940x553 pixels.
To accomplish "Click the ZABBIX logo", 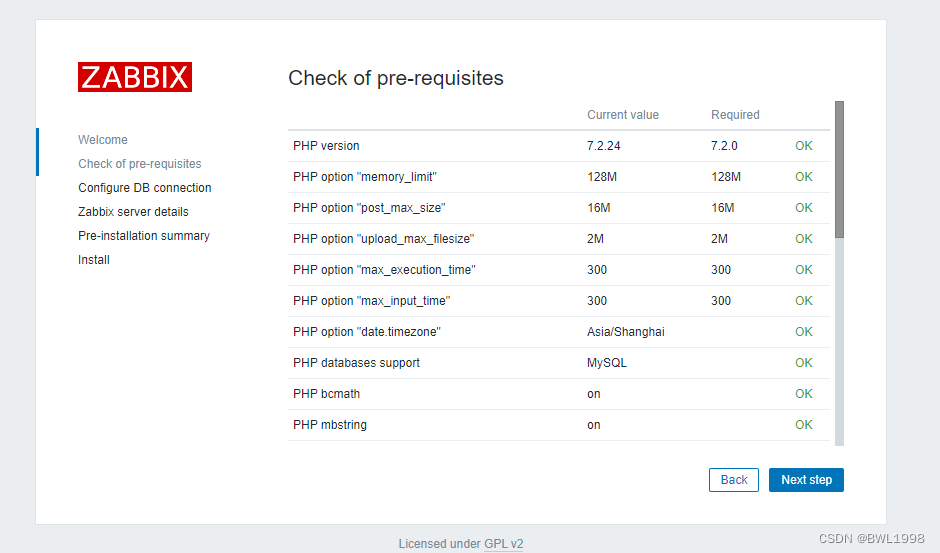I will [x=135, y=77].
